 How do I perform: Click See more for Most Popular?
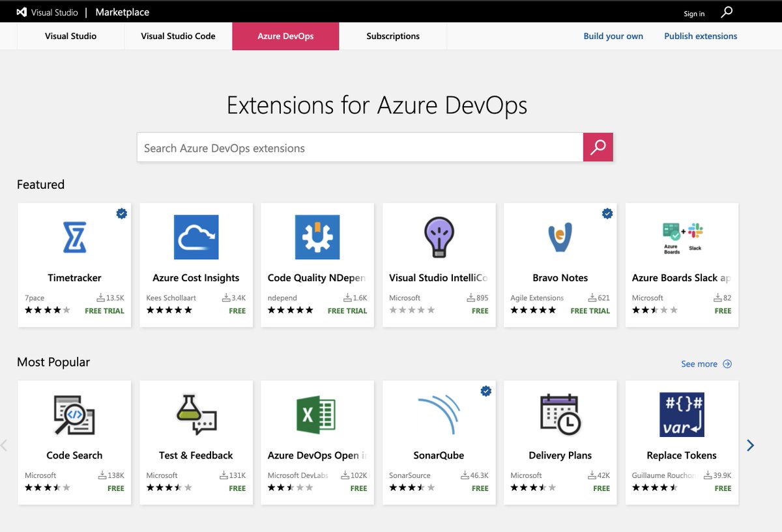pyautogui.click(x=706, y=364)
